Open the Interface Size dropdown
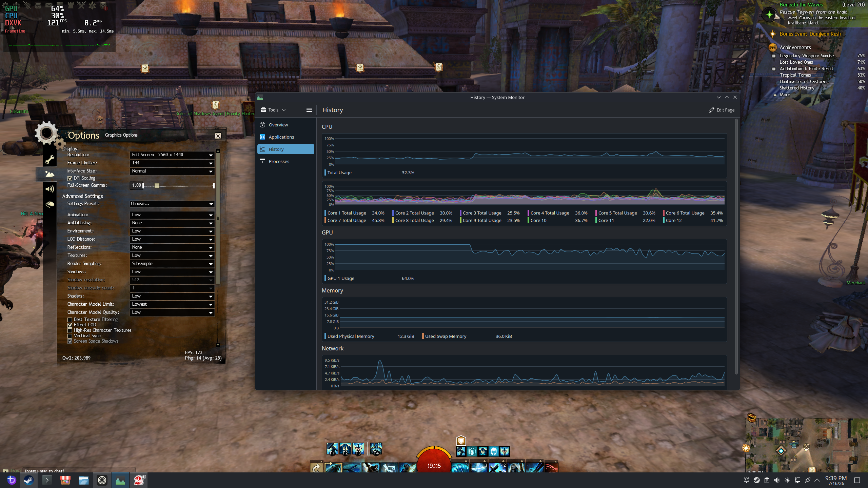The width and height of the screenshot is (868, 488). pos(172,171)
